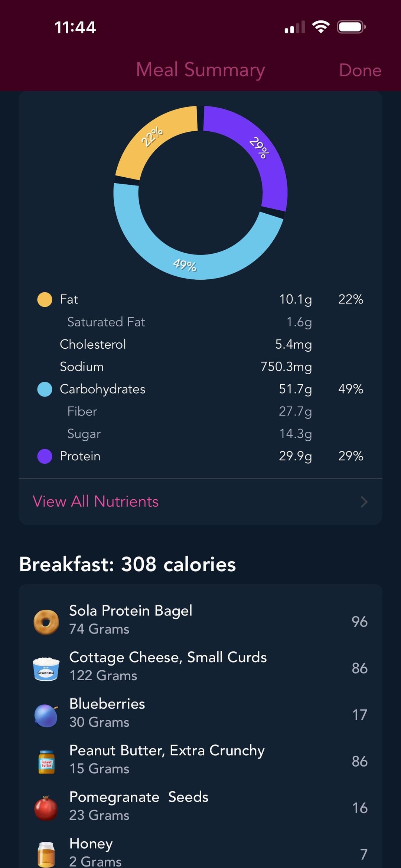401x868 pixels.
Task: Tap the Honey jar icon
Action: (x=46, y=854)
